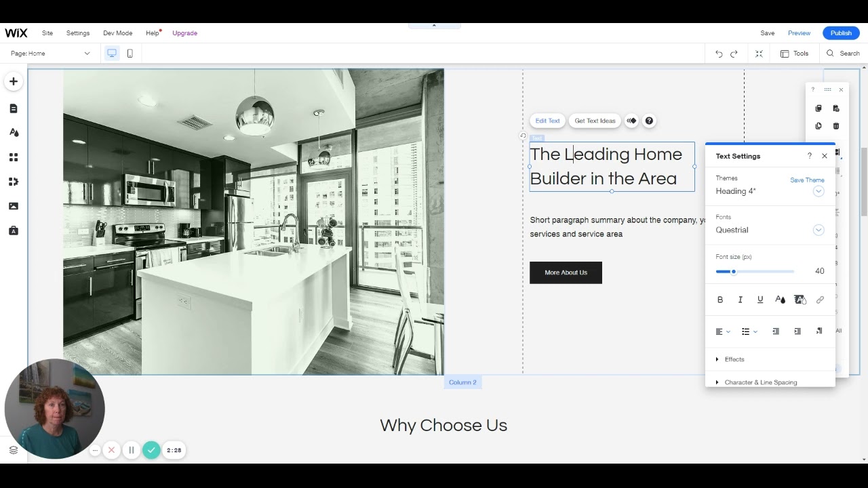Toggle Italic formatting
Viewport: 868px width, 488px height.
(740, 300)
